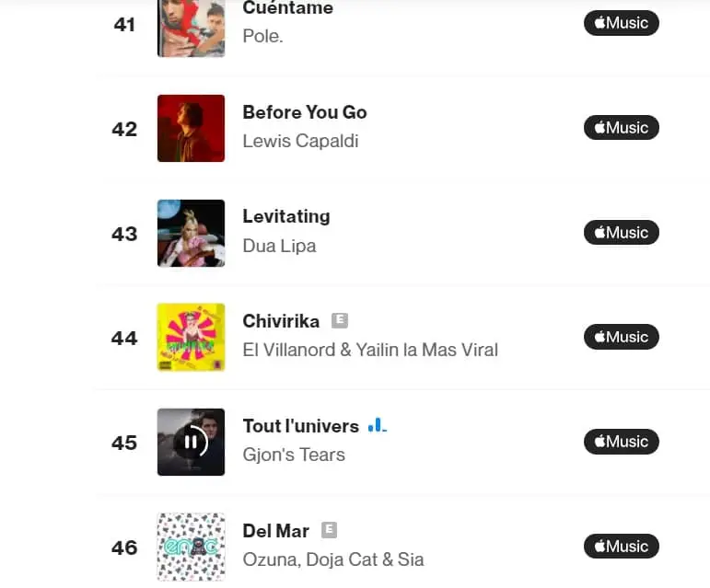Select the yellow Chivirika cover art
Viewport: 710px width, 588px height.
pos(191,337)
